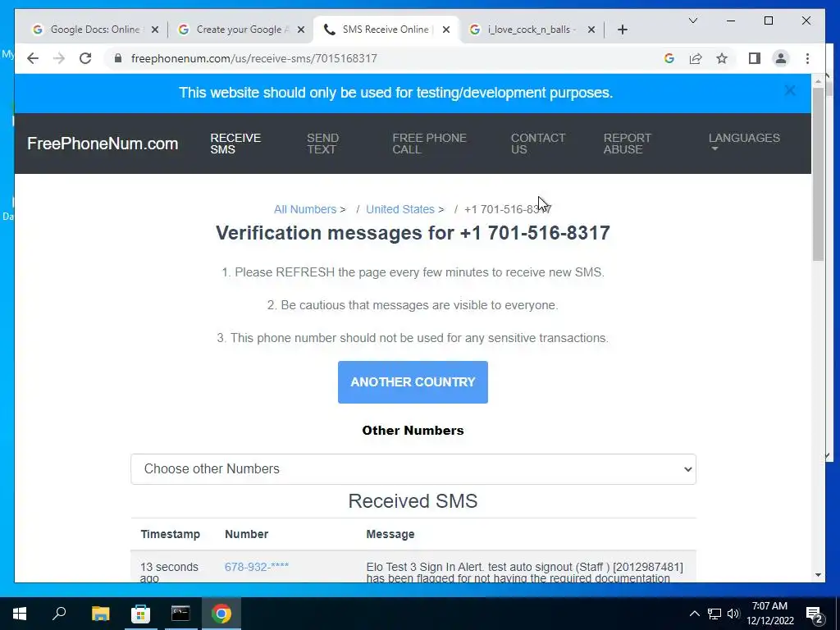This screenshot has height=630, width=840.
Task: Click the page vertical scrollbar thumb
Action: pos(818,174)
